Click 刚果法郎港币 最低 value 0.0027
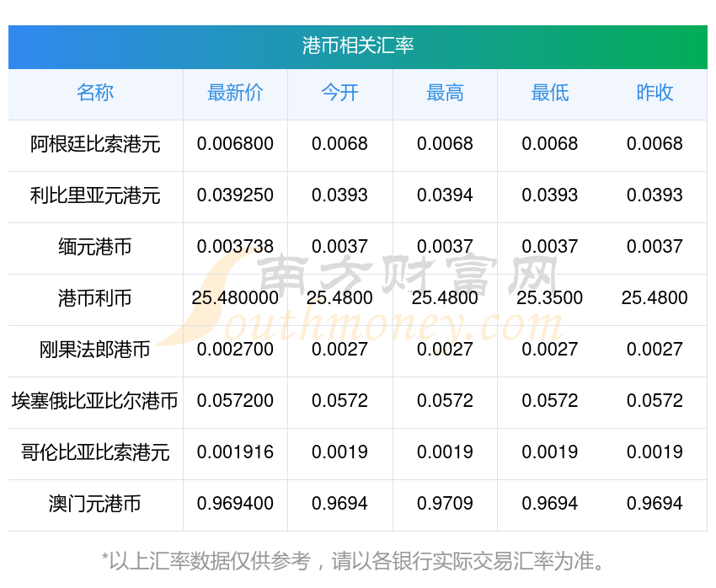The width and height of the screenshot is (716, 588). coord(550,350)
